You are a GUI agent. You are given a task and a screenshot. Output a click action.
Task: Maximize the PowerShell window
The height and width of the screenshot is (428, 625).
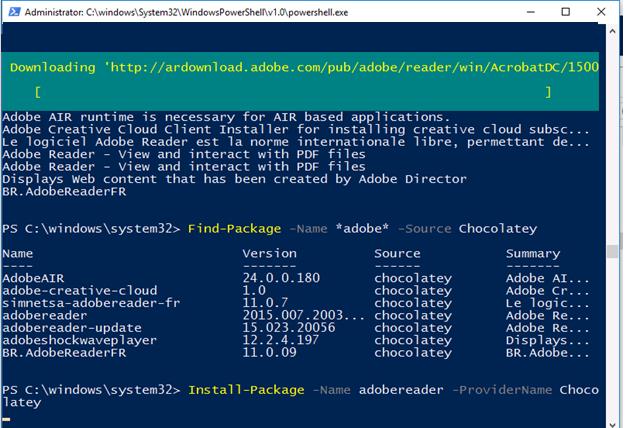[x=565, y=12]
